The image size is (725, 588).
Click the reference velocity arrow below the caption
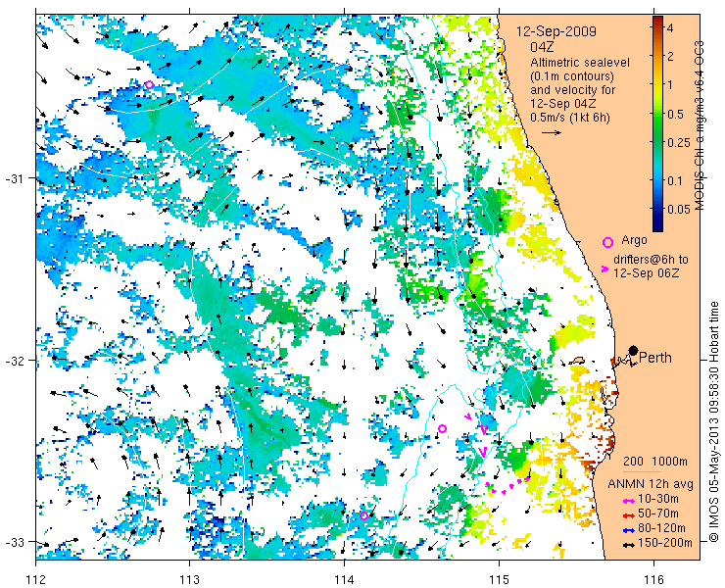(x=552, y=132)
